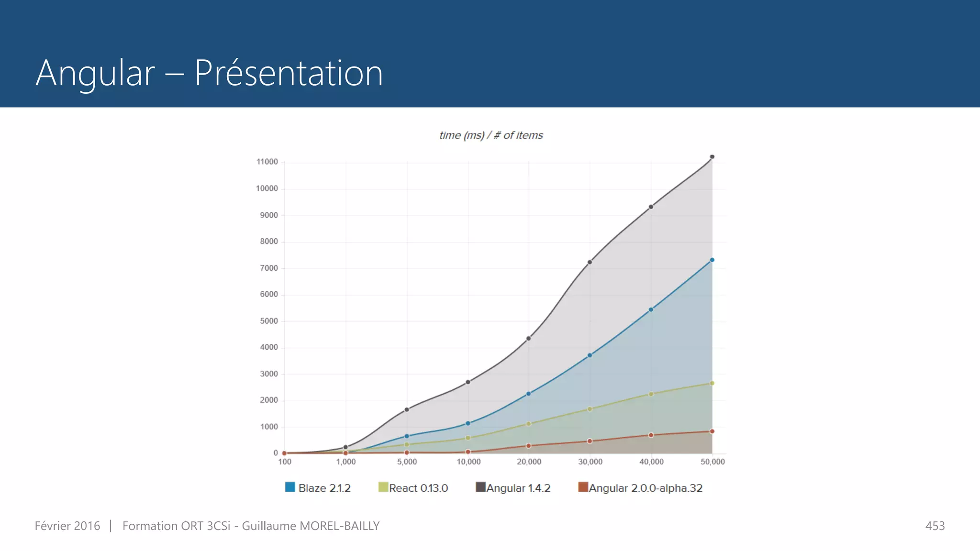Click the Angular 2.0.0-alpha.32 legend label
The height and width of the screenshot is (551, 980).
646,488
